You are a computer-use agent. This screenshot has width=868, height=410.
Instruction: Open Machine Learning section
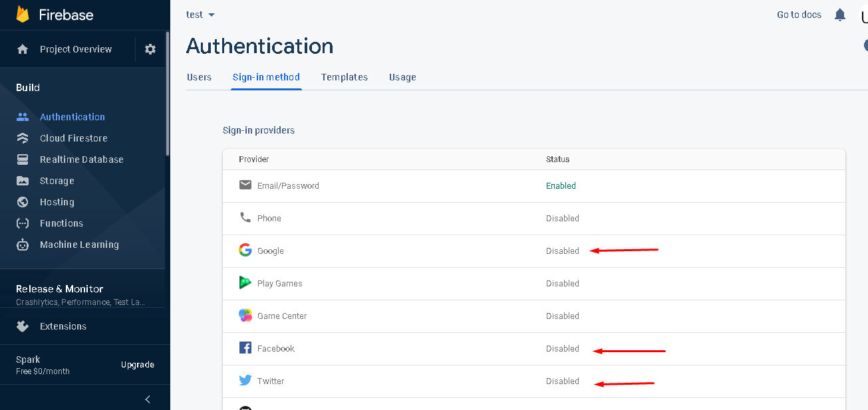(x=79, y=245)
